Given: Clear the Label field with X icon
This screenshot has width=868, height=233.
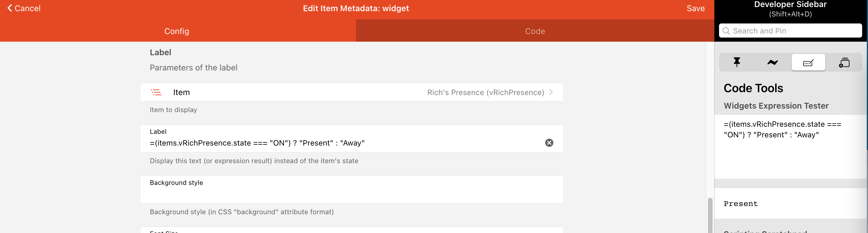Looking at the screenshot, I should (x=549, y=143).
